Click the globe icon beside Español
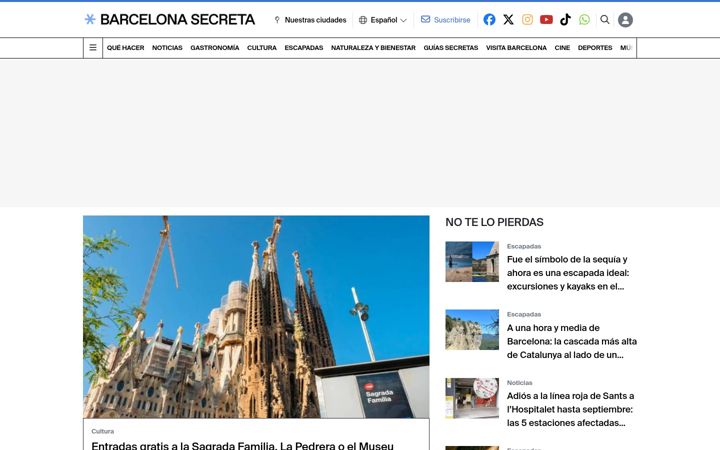 pos(363,20)
